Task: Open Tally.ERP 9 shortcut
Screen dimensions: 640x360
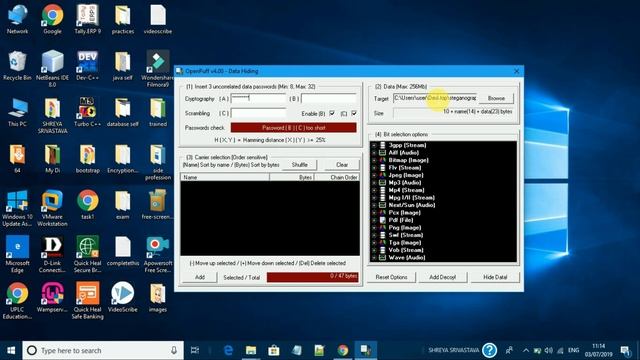Action: coord(87,20)
